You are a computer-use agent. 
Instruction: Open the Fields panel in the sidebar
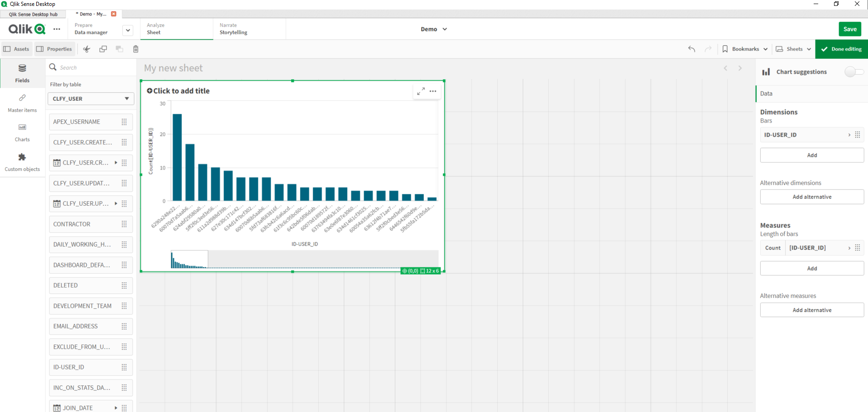click(x=22, y=74)
